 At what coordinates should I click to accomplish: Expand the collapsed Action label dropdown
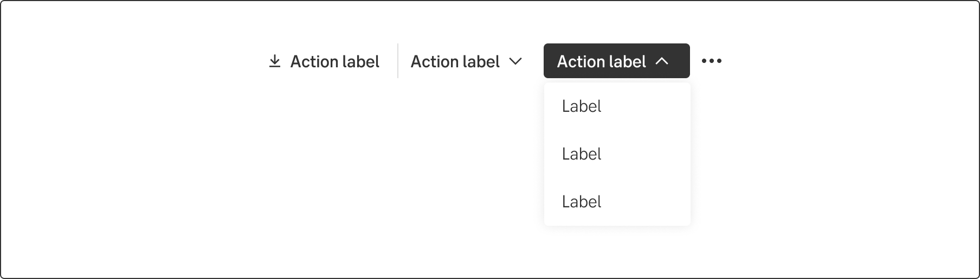(x=466, y=61)
